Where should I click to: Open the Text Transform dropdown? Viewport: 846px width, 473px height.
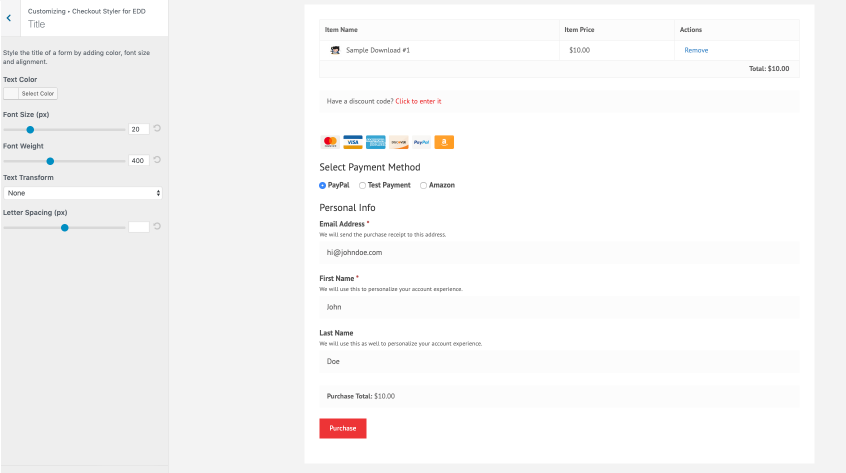click(x=83, y=193)
